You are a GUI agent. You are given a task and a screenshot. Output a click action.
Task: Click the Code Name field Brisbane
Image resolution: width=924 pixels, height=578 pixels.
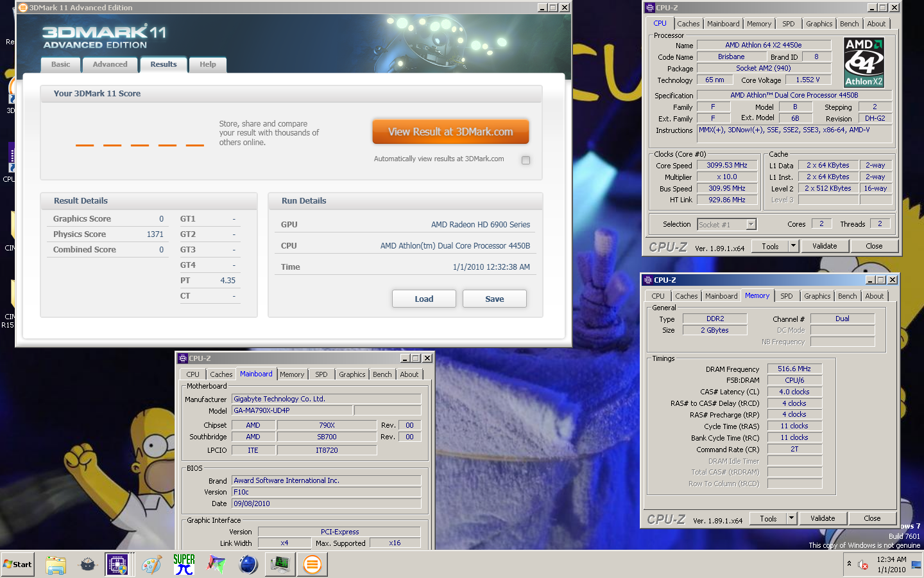click(x=732, y=57)
